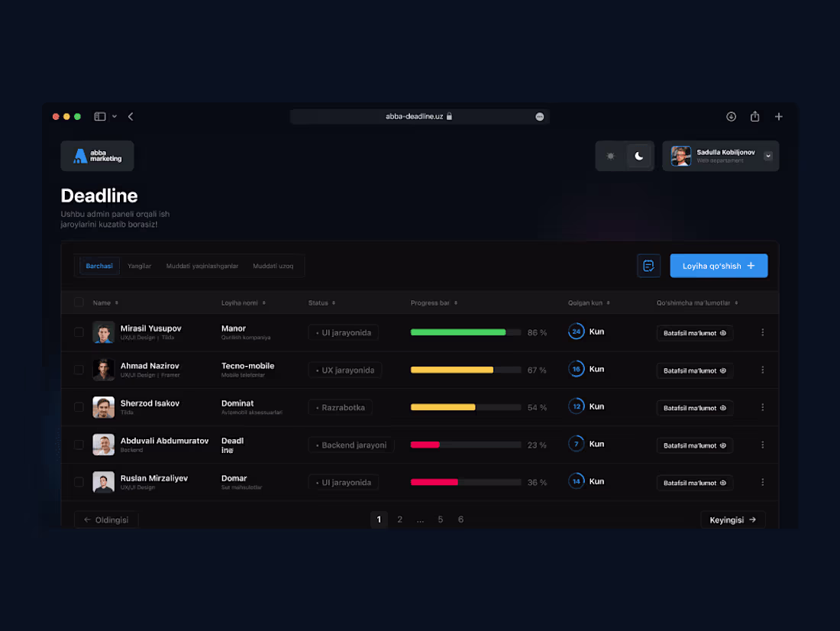Open the kebab menu for Mirasil Yusupov's row

pyautogui.click(x=762, y=332)
